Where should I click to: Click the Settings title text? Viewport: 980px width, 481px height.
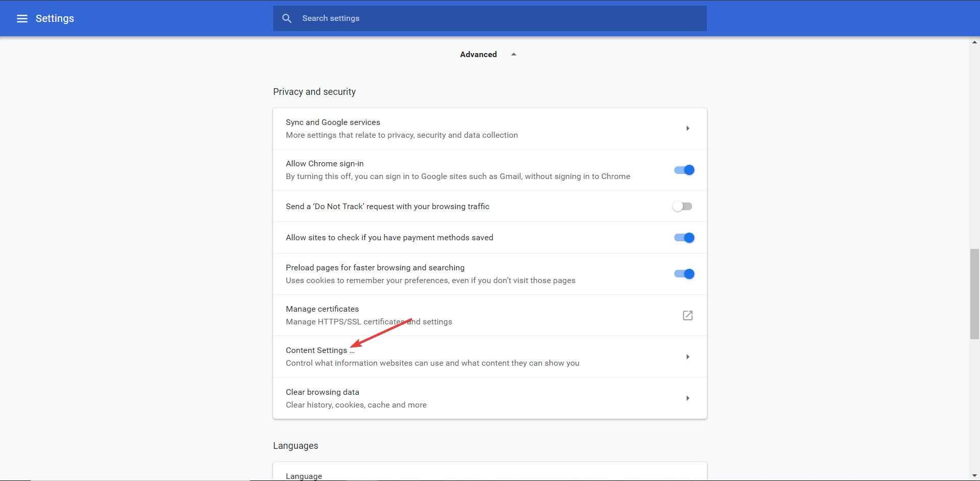(x=55, y=18)
